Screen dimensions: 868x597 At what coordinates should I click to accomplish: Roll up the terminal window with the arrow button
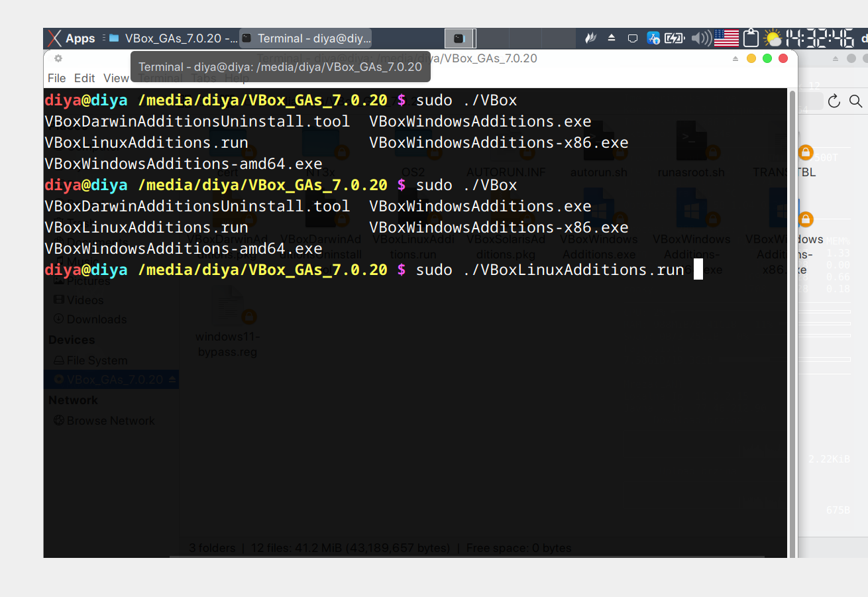[x=735, y=58]
